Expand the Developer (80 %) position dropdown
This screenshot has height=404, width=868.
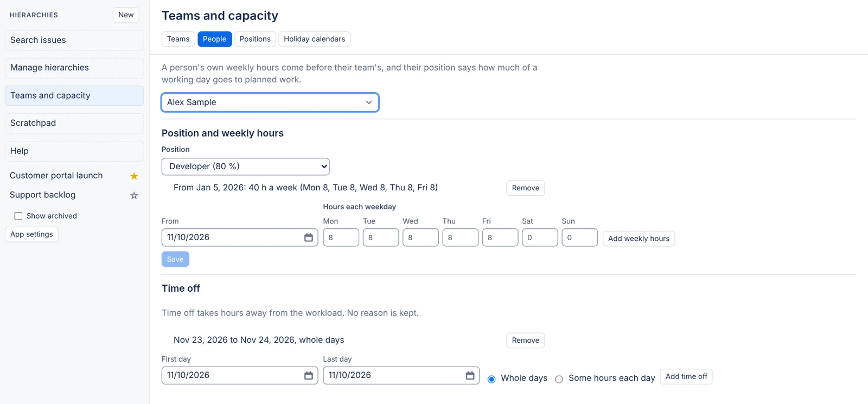[246, 166]
